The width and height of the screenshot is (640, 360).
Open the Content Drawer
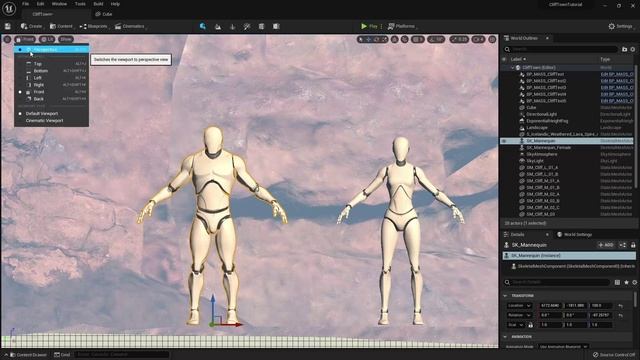pos(28,355)
